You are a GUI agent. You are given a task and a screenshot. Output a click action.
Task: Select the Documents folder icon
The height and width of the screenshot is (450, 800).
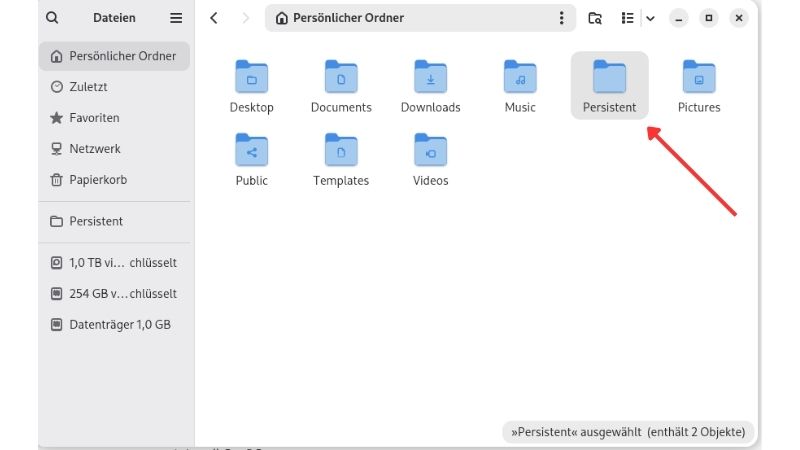[x=341, y=77]
